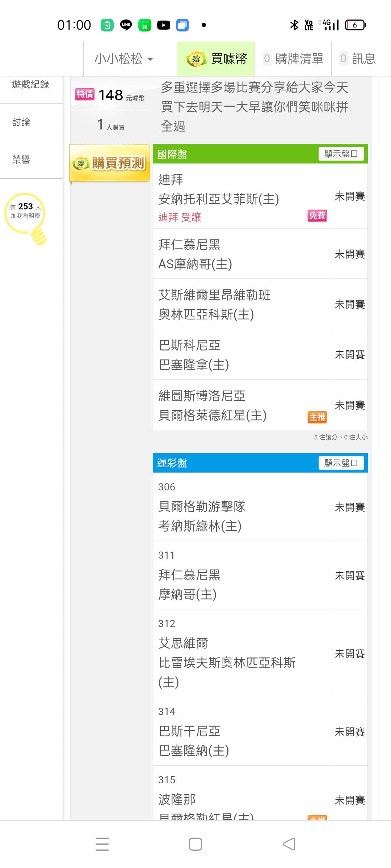
Task: Tap the pink 特價 price tag
Action: coord(85,94)
